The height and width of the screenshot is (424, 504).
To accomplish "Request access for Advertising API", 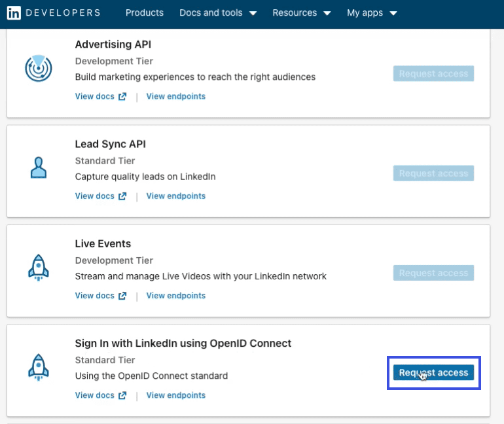I will click(433, 73).
